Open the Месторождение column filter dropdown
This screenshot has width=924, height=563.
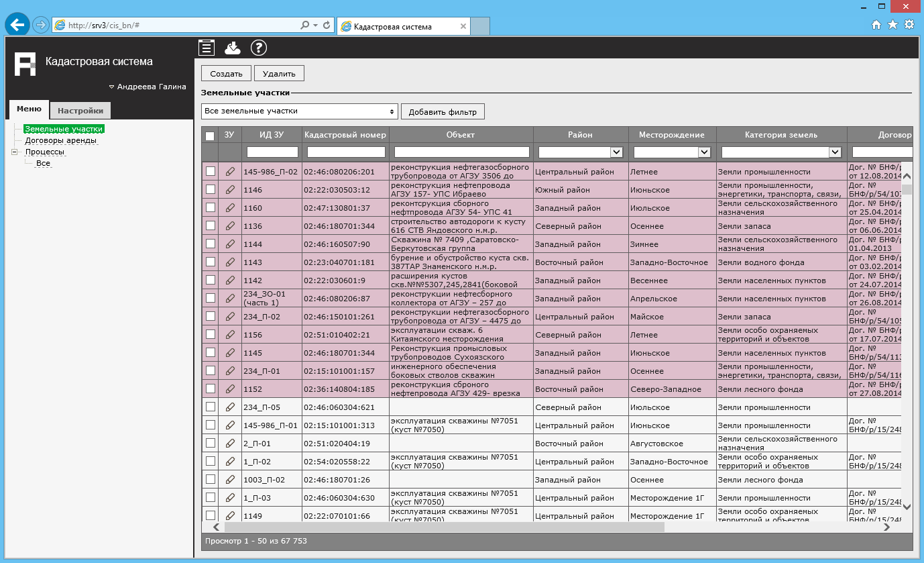pos(672,152)
